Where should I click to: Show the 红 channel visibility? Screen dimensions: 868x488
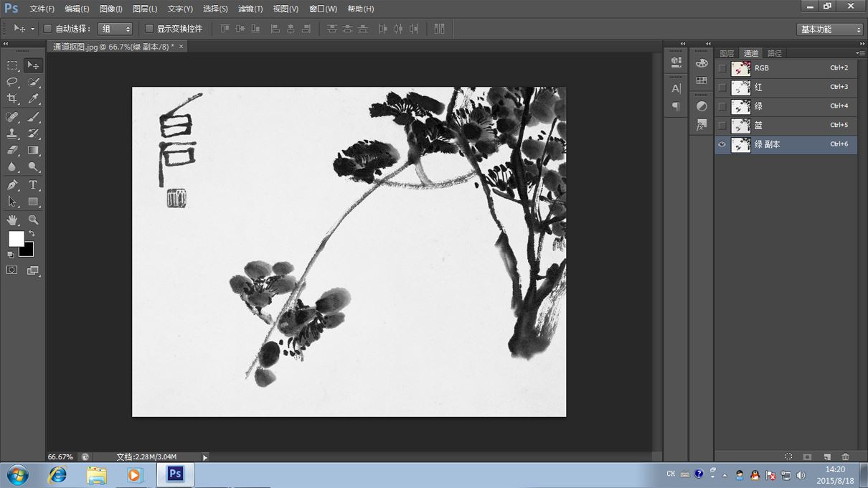point(722,88)
